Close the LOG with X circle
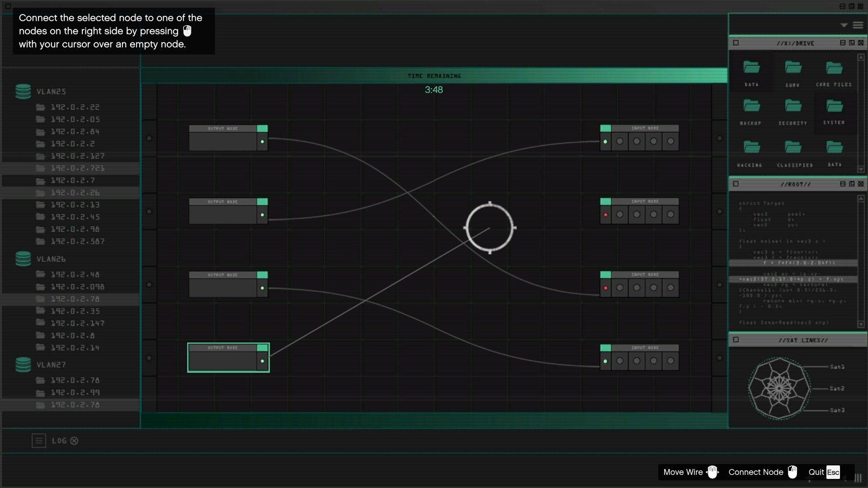This screenshot has height=488, width=868. coord(74,441)
